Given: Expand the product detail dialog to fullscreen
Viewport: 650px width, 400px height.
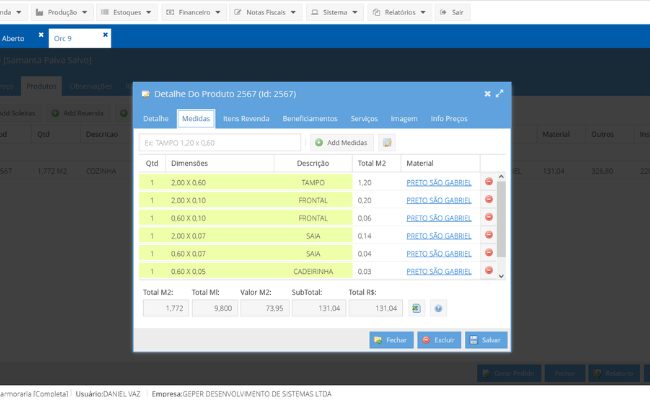Looking at the screenshot, I should [x=500, y=94].
